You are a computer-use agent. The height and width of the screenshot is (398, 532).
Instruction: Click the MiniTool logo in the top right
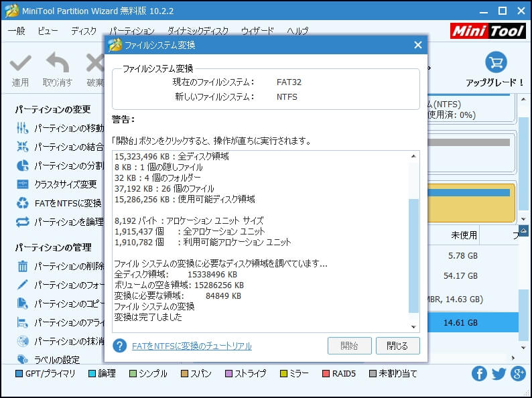click(x=488, y=31)
